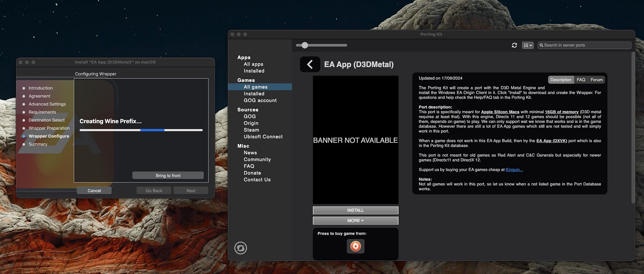Cancel the EA App installation
Viewport: 644px width, 274px height.
94,190
